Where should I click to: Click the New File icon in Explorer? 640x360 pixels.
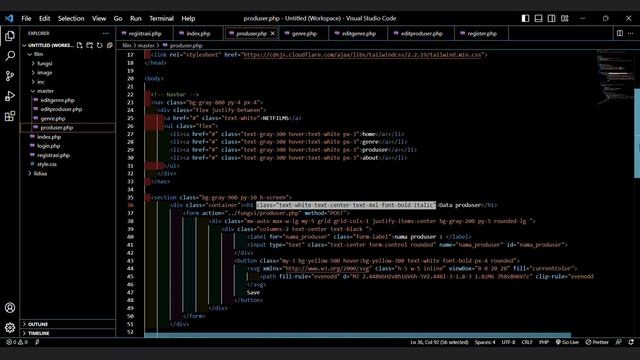[x=80, y=45]
